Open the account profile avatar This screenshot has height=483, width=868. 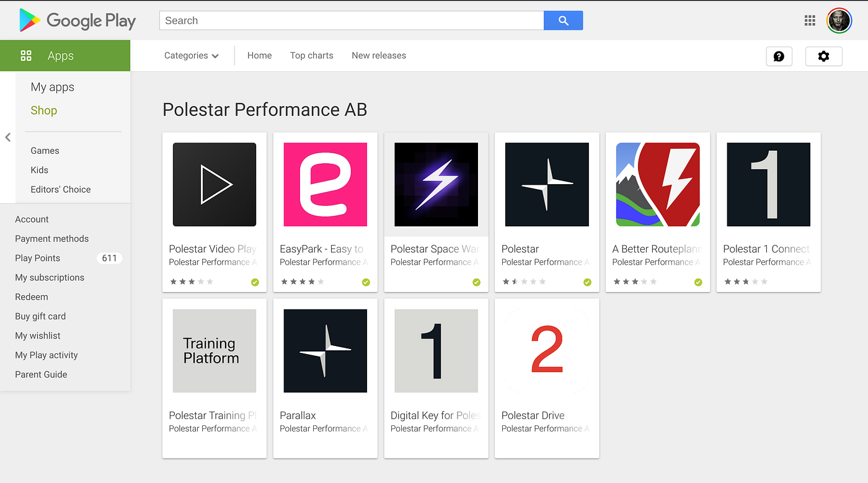pos(839,20)
